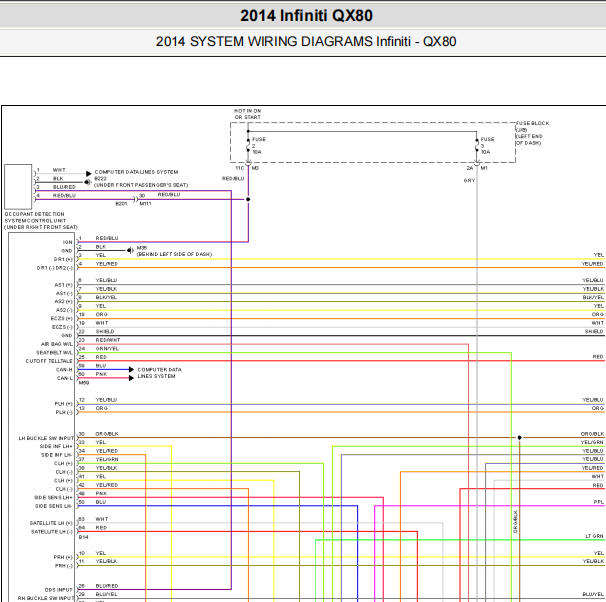Select the 'BLU' wire label at pin 59

pos(101,366)
